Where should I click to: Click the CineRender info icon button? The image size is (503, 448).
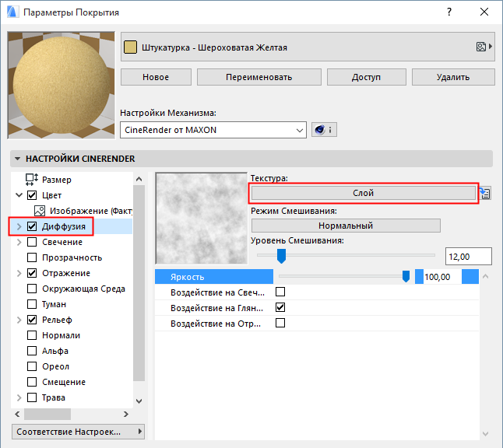point(324,130)
